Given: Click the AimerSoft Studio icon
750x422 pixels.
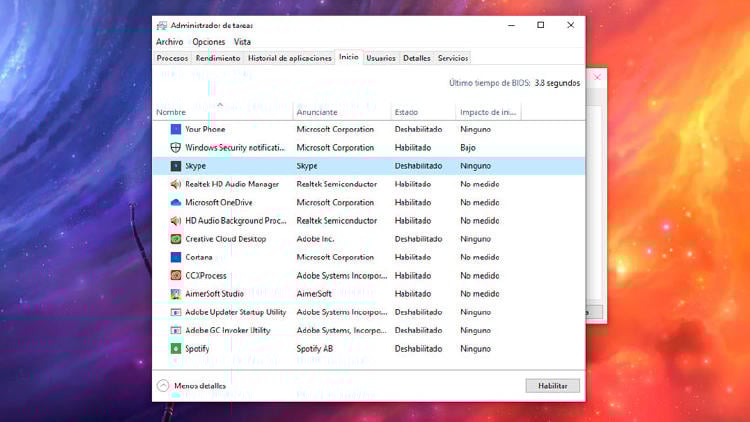Looking at the screenshot, I should coord(176,294).
